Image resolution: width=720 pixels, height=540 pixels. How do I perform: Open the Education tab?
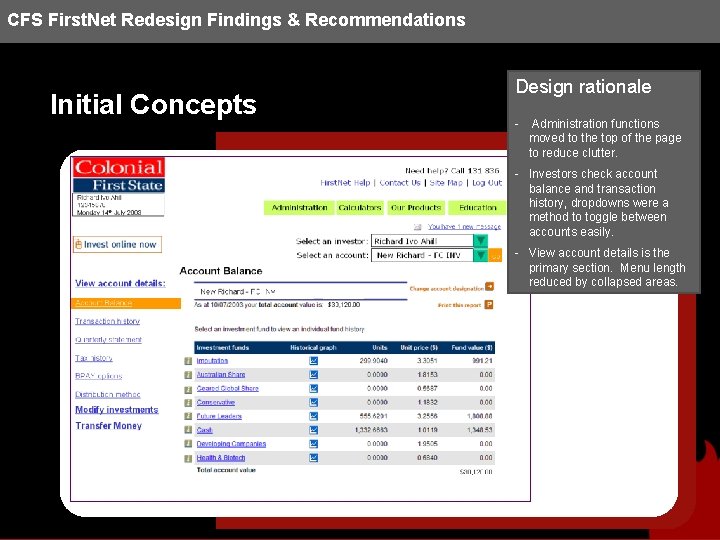click(x=477, y=208)
